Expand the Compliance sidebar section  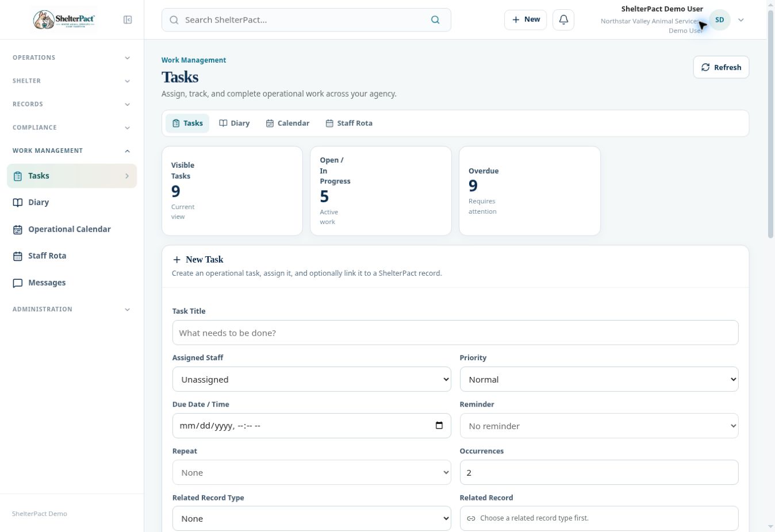click(72, 128)
